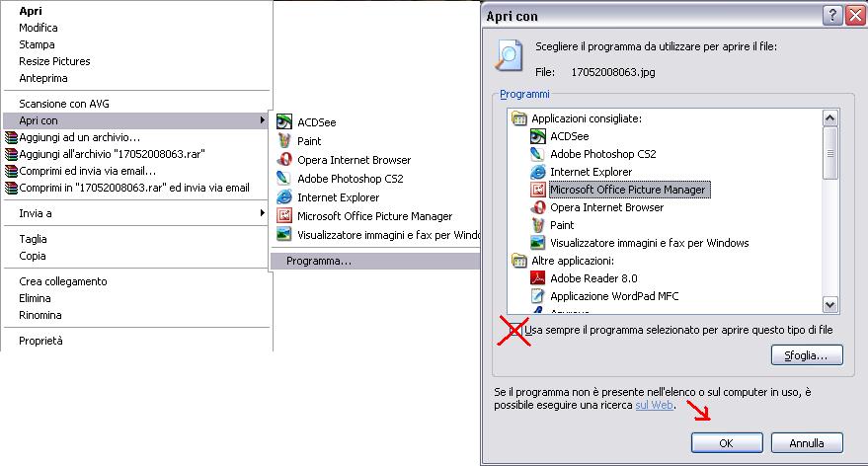This screenshot has height=466, width=868.
Task: Select Resize Pictures in the context menu
Action: 54,61
